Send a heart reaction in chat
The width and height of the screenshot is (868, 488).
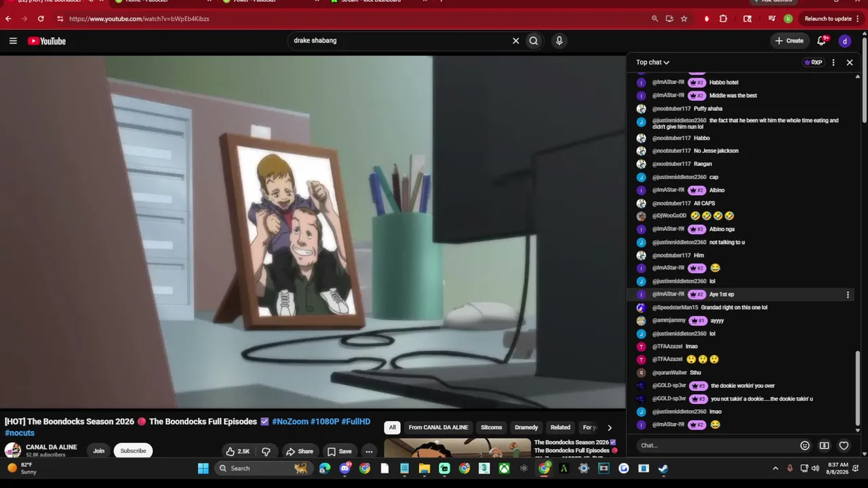[x=844, y=445]
